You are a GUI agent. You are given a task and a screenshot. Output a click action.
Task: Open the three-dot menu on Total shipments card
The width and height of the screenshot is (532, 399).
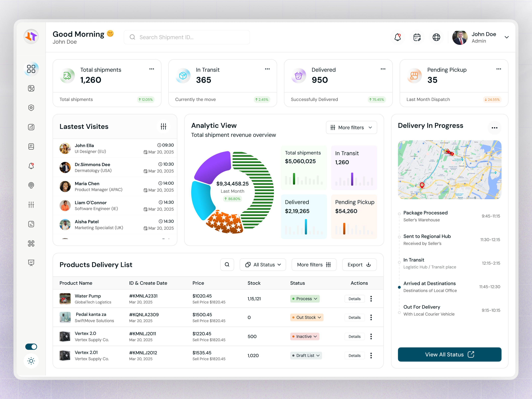tap(151, 69)
